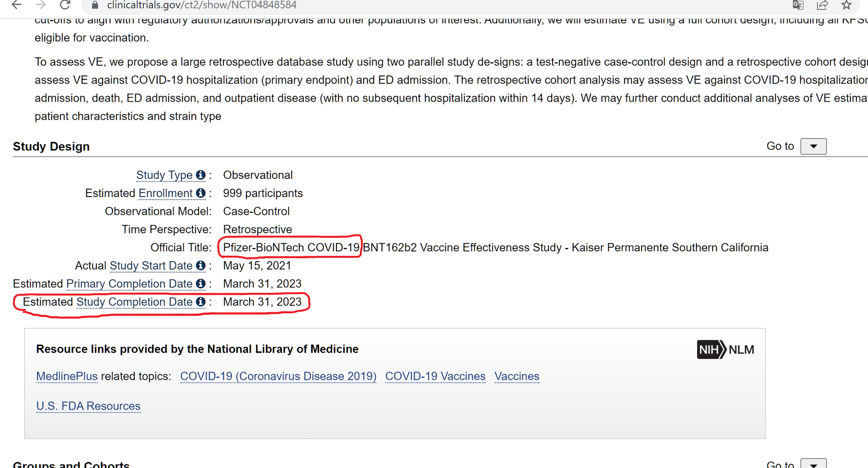Select Study Completion 'March 31, 2023' value

[262, 302]
